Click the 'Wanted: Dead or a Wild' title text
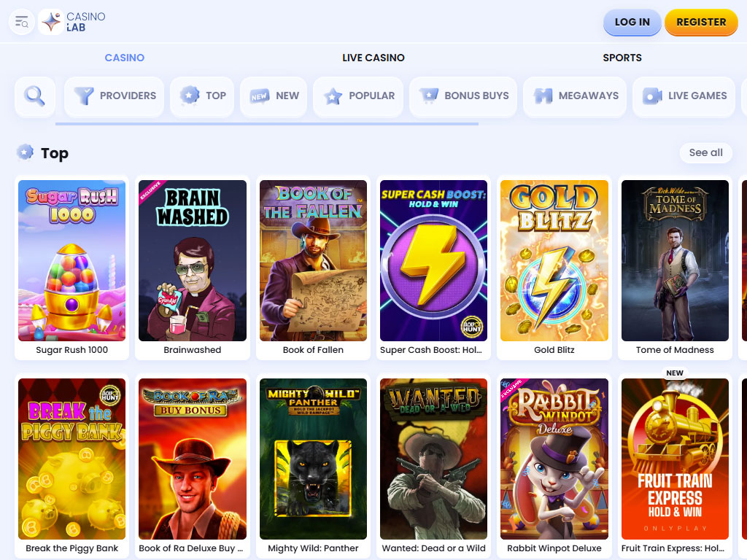The height and width of the screenshot is (560, 747). click(433, 548)
